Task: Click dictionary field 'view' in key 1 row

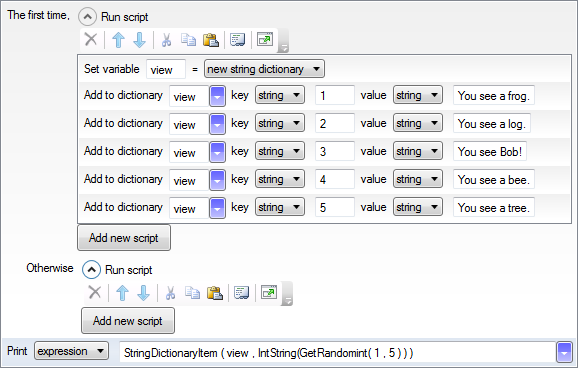Action: coord(189,96)
